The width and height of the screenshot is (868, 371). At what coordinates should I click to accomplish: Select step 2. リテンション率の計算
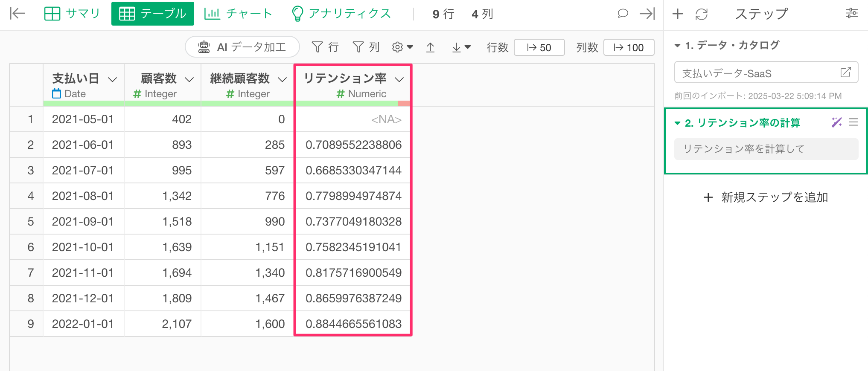pos(743,123)
